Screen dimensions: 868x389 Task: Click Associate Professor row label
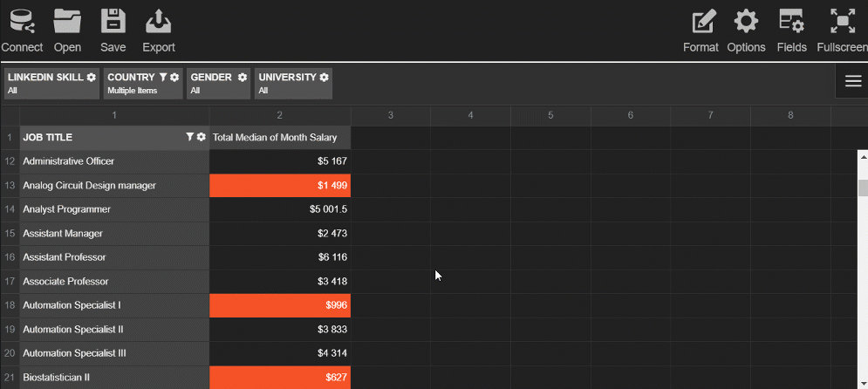click(114, 282)
